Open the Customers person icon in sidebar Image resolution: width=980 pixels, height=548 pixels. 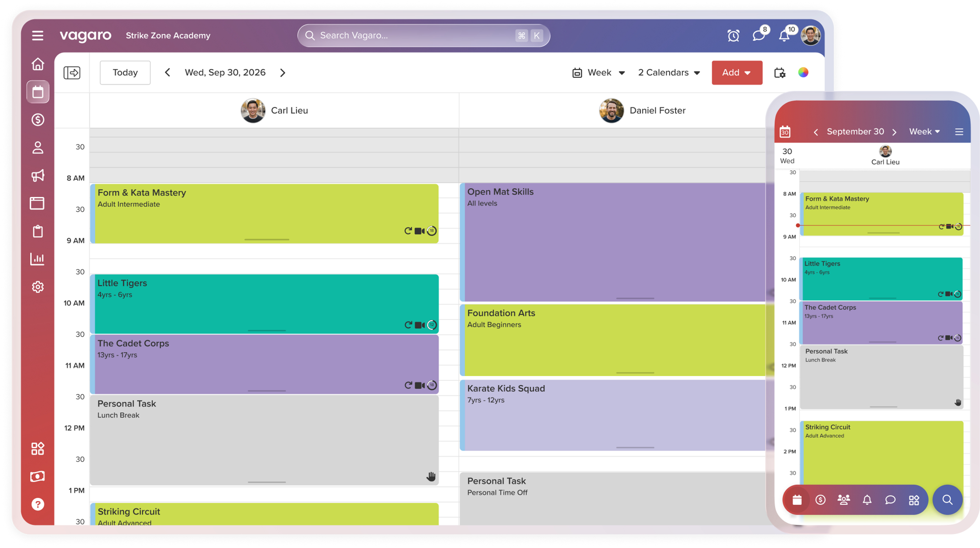pyautogui.click(x=38, y=148)
